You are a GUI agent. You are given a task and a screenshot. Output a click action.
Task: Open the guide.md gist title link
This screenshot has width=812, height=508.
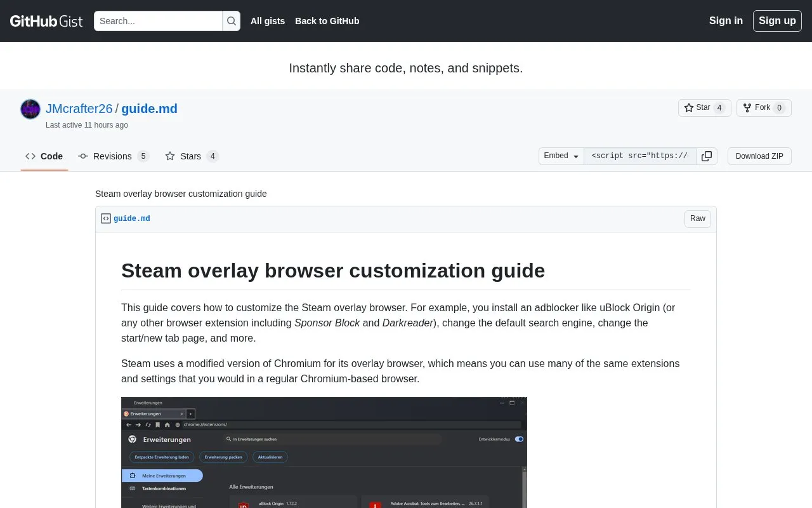tap(150, 109)
